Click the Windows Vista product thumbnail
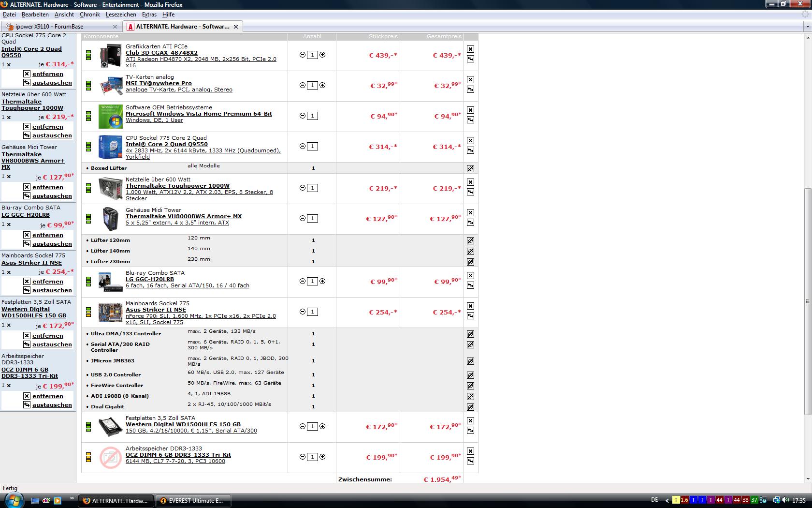 coord(111,117)
